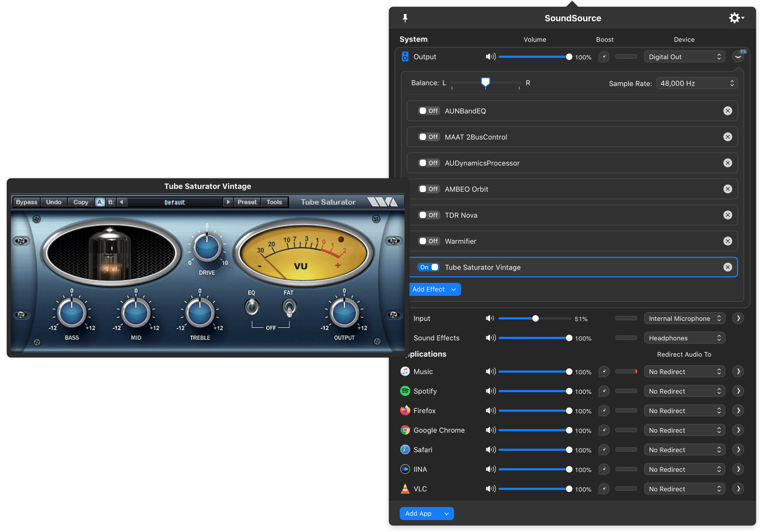Click the Balance slider handle
This screenshot has width=768, height=532.
point(485,82)
